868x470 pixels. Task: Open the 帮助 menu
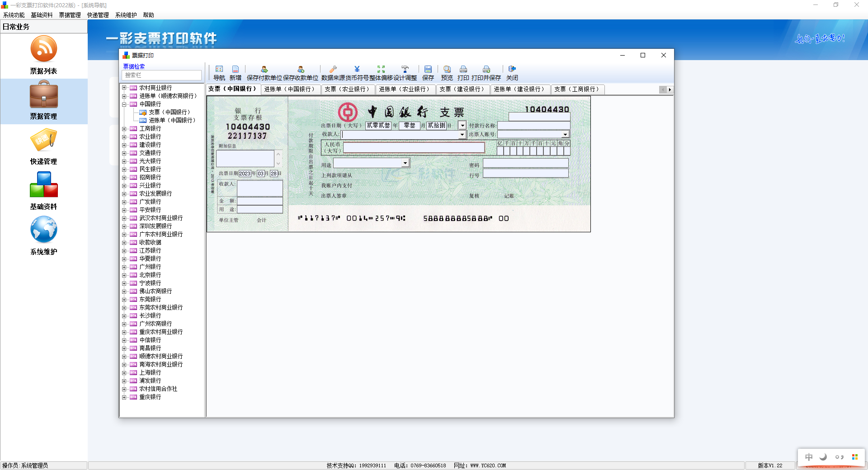(x=149, y=15)
